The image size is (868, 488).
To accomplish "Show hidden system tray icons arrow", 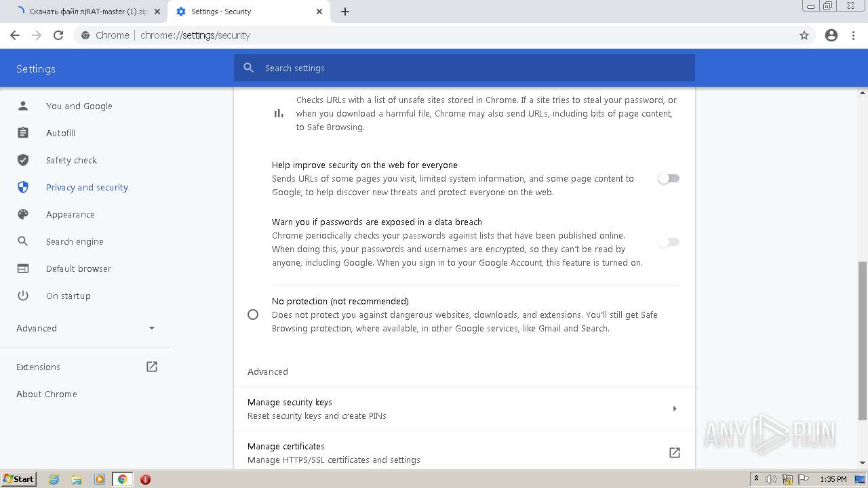I will click(x=756, y=479).
